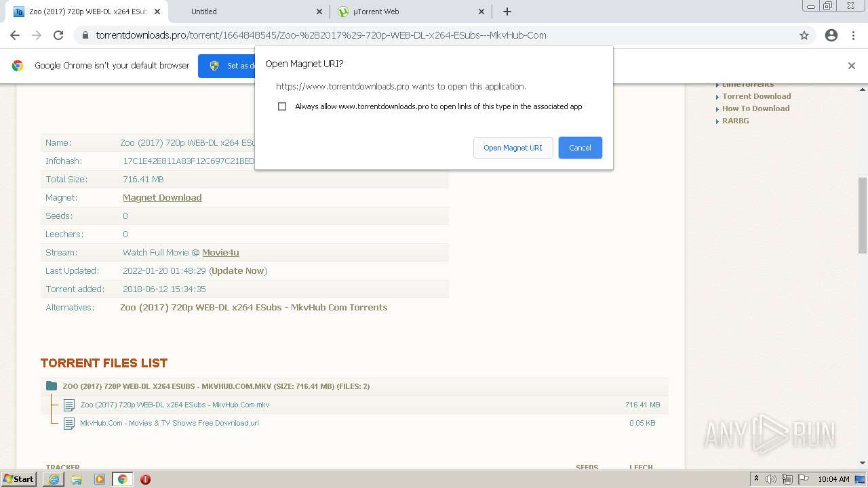Viewport: 868px width, 488px height.
Task: Click Zoo (2017) 720p mkv file name
Action: click(x=175, y=405)
